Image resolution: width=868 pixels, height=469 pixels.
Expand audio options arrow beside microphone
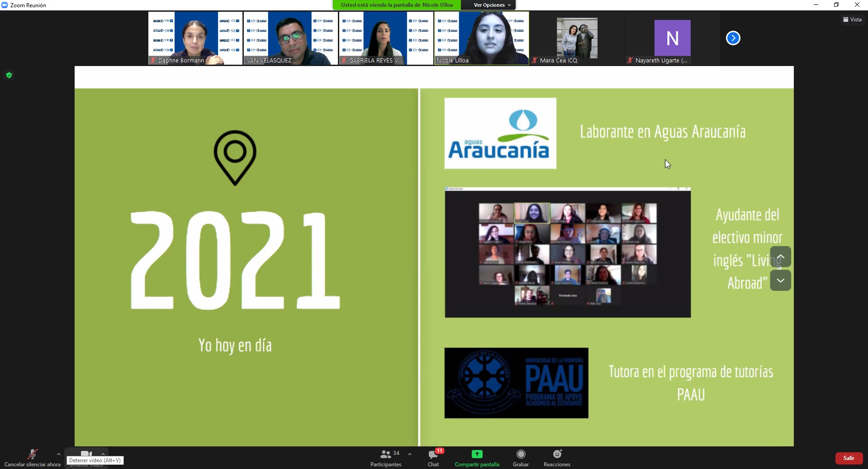click(59, 454)
